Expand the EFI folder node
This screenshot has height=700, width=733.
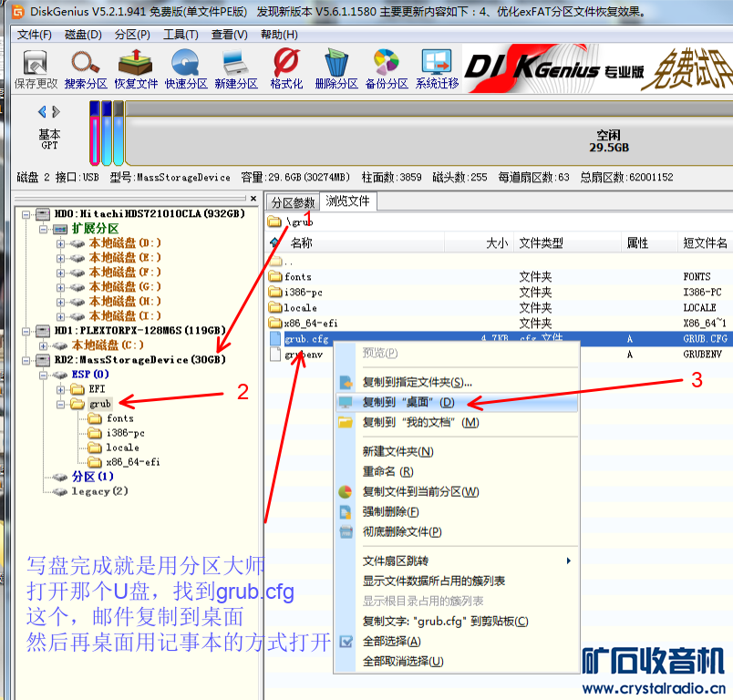(x=61, y=389)
